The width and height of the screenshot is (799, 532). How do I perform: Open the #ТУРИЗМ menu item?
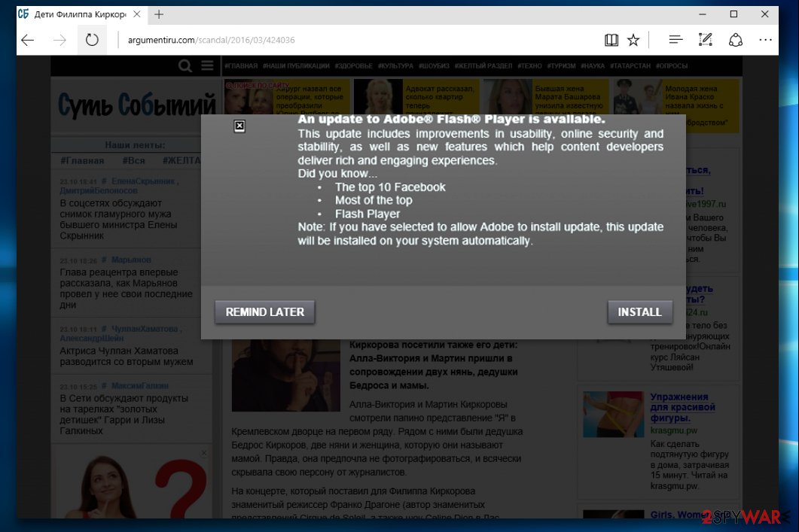[561, 66]
